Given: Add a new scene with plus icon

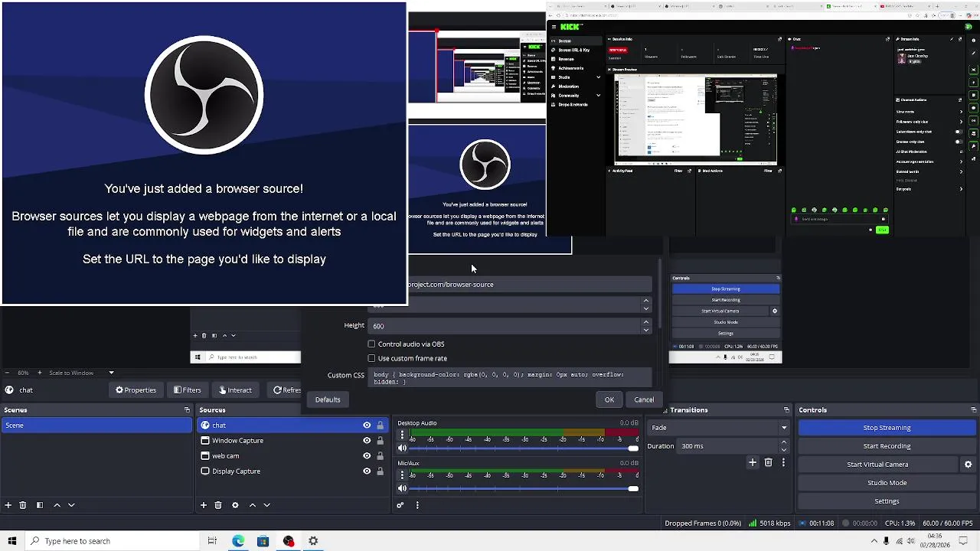Looking at the screenshot, I should point(8,505).
